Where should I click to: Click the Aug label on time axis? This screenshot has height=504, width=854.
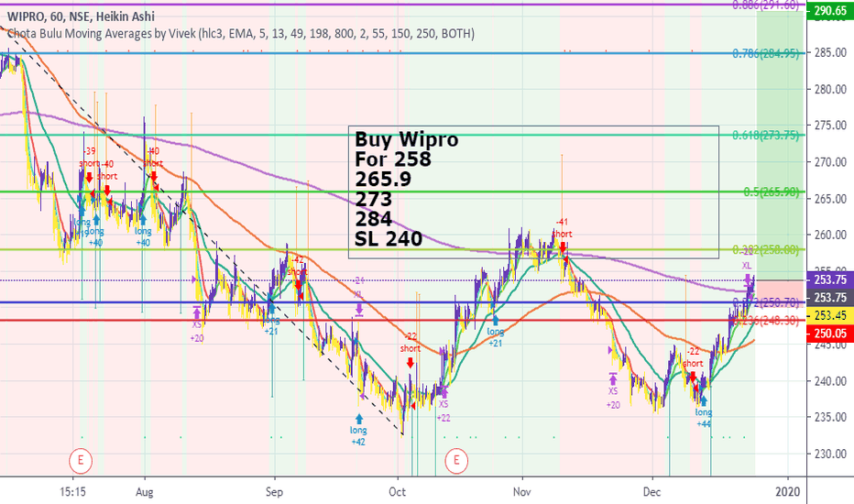click(x=145, y=492)
